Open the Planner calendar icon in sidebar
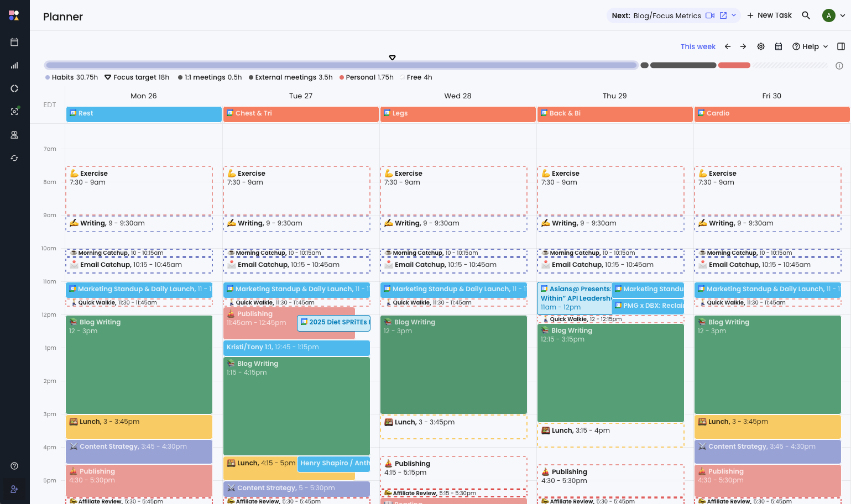The width and height of the screenshot is (851, 504). 14,42
